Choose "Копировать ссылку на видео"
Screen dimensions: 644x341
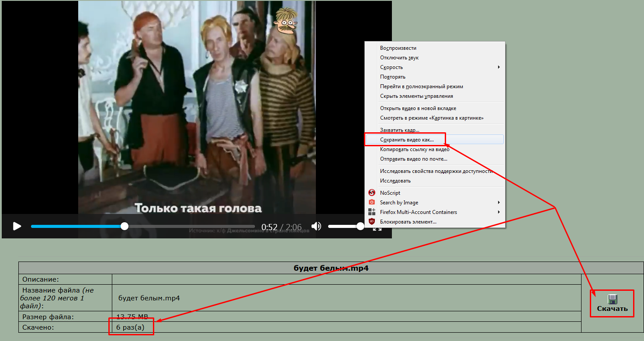415,149
